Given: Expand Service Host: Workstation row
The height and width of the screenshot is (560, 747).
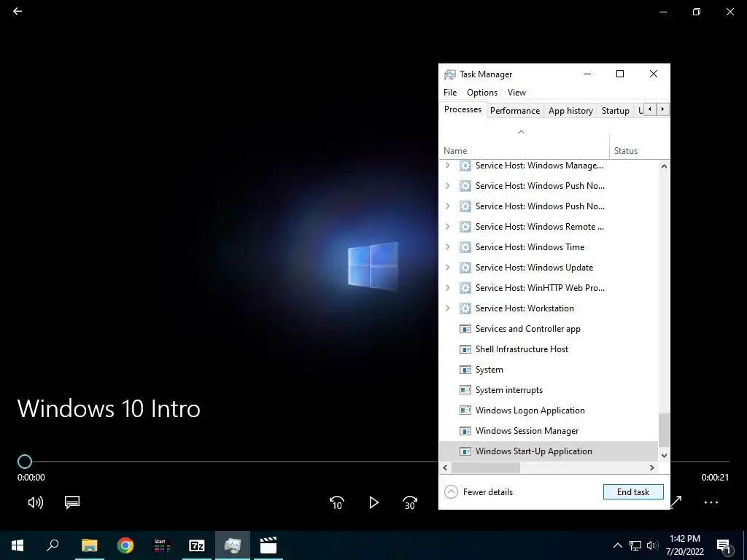Looking at the screenshot, I should point(447,308).
